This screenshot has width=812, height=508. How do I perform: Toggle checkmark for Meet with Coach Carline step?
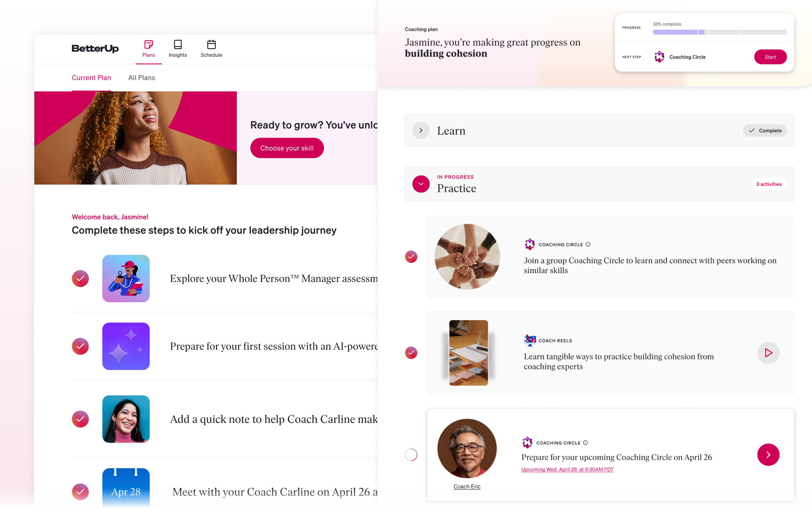(x=80, y=492)
